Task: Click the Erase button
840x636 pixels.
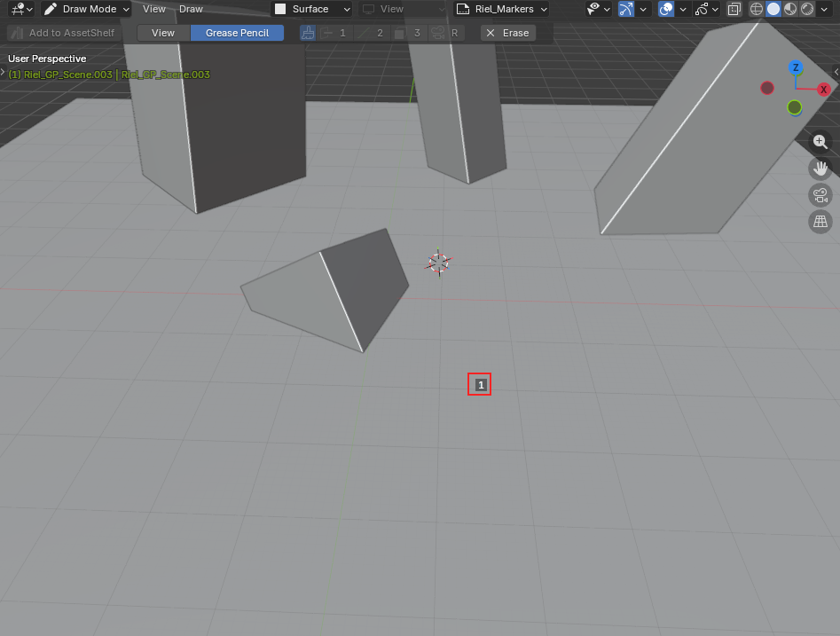Action: [x=508, y=33]
